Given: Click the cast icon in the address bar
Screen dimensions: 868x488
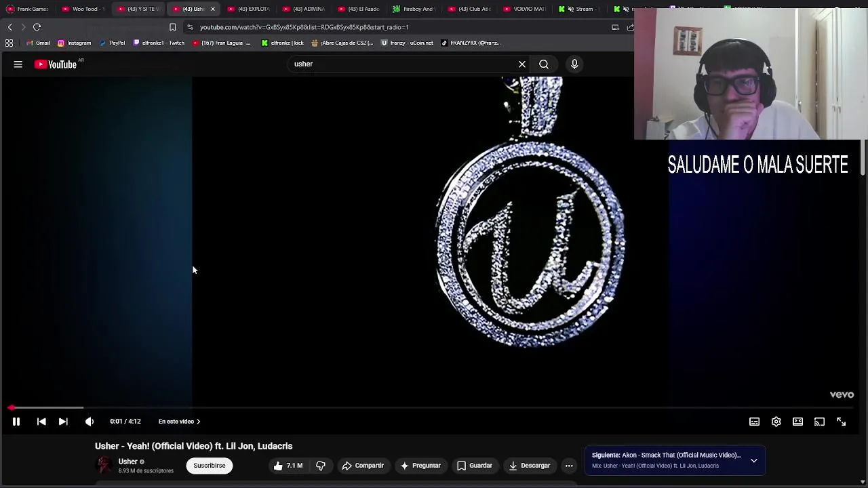Looking at the screenshot, I should point(615,27).
